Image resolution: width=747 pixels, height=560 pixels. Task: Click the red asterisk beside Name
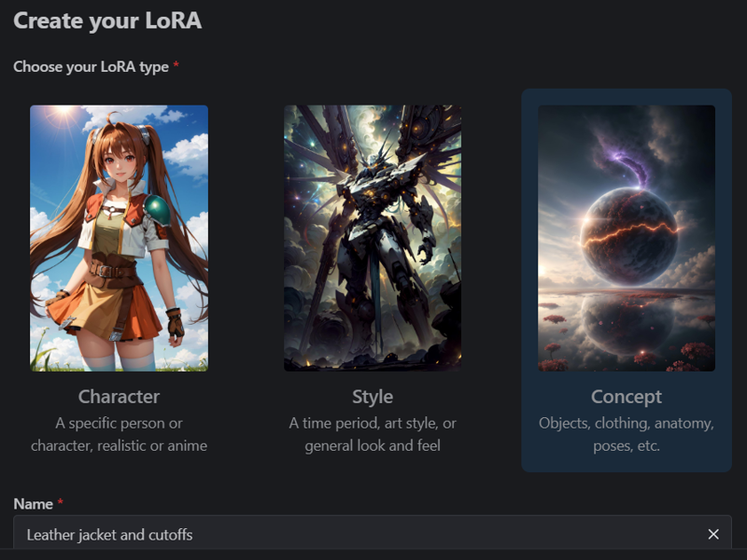tap(60, 502)
